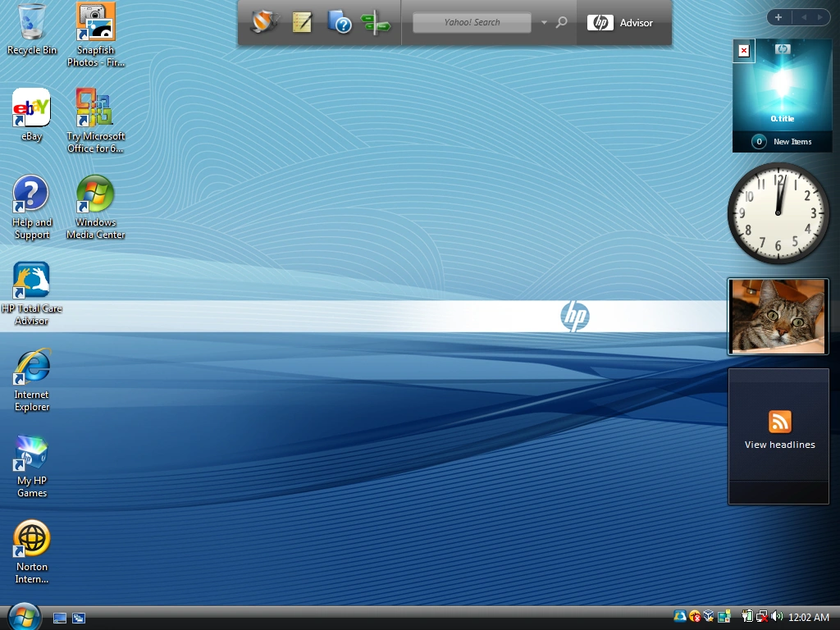Open the eBay desktop shortcut

31,107
